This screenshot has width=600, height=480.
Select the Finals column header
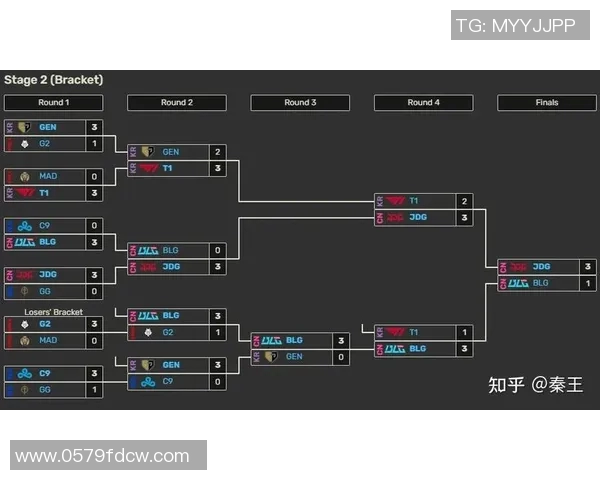[547, 103]
